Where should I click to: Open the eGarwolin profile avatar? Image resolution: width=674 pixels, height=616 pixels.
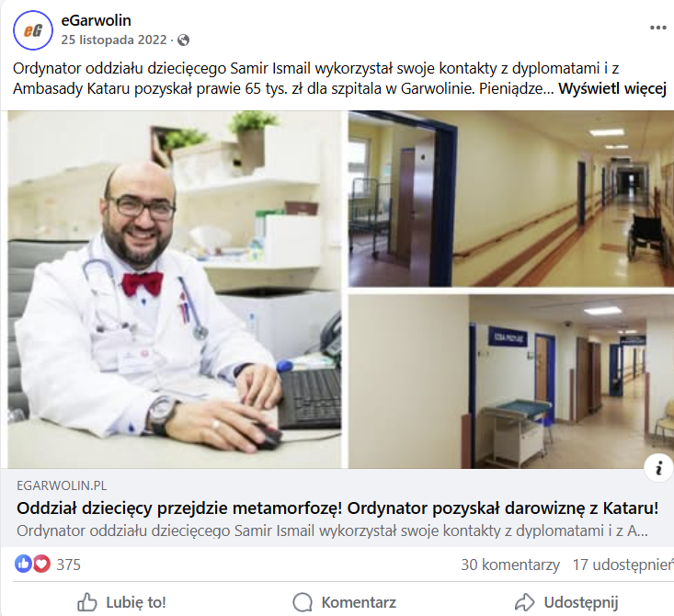click(33, 30)
